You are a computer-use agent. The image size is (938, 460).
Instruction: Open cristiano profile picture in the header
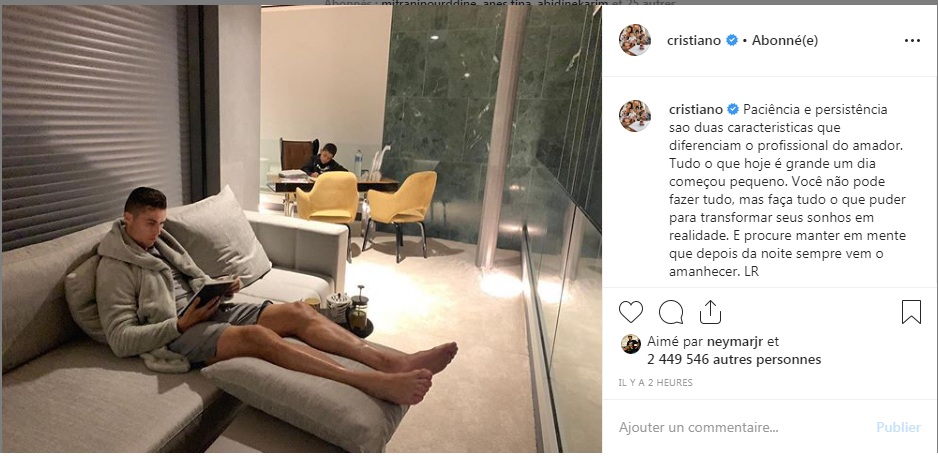pos(635,40)
